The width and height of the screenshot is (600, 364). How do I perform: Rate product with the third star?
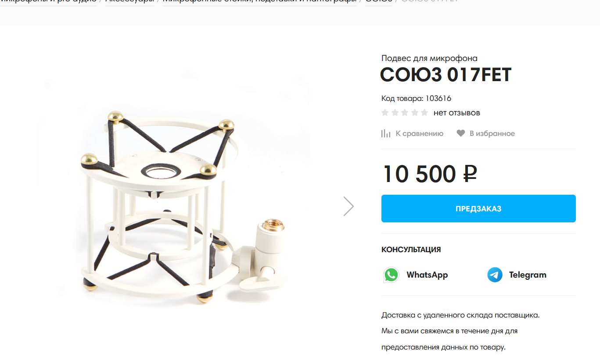[x=405, y=113]
